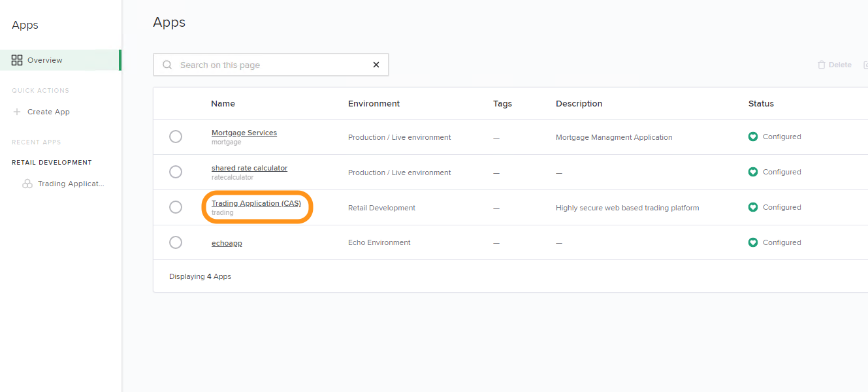Click the RETAIL DEVELOPMENT sidebar heading
Image resolution: width=868 pixels, height=392 pixels.
coord(52,162)
